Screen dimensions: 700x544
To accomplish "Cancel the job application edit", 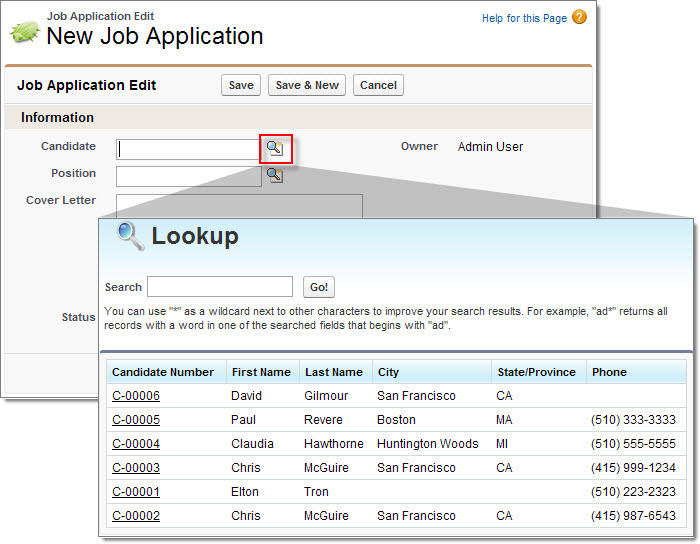I will pos(378,85).
